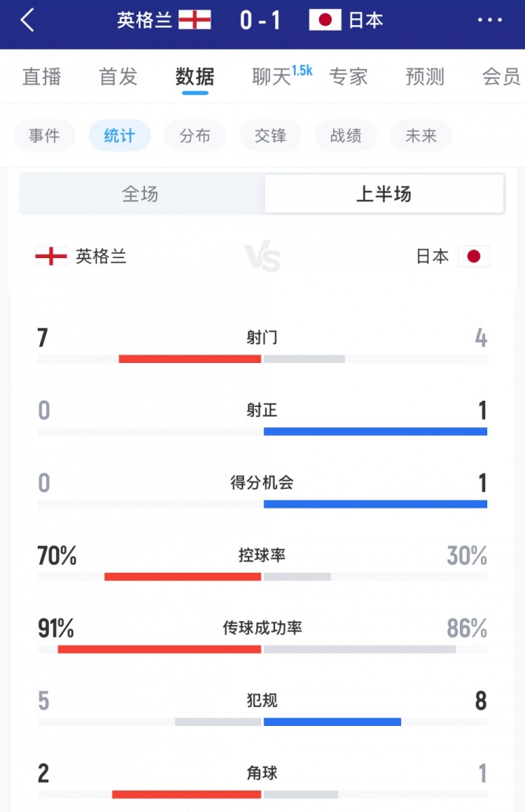Image resolution: width=525 pixels, height=812 pixels.
Task: Tap the England flag in the header
Action: click(x=195, y=20)
